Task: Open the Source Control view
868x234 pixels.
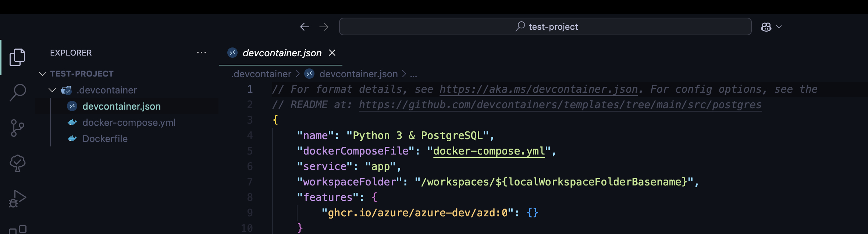Action: pos(17,128)
